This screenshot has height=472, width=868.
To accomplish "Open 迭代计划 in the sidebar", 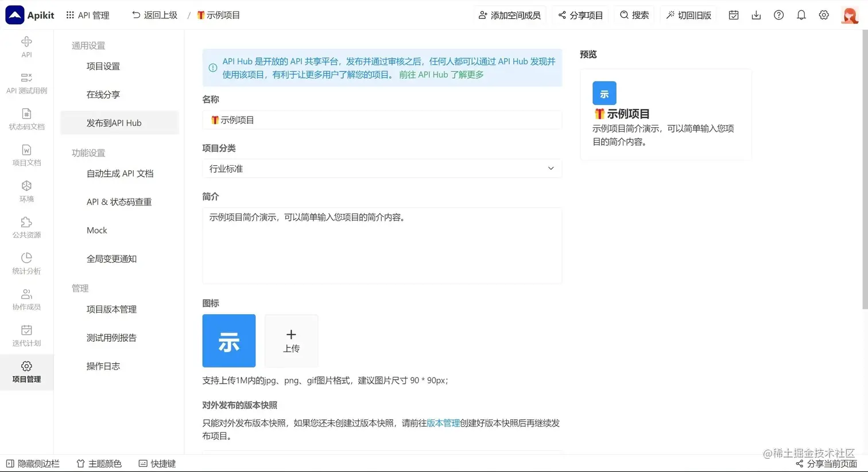I will 26,336.
